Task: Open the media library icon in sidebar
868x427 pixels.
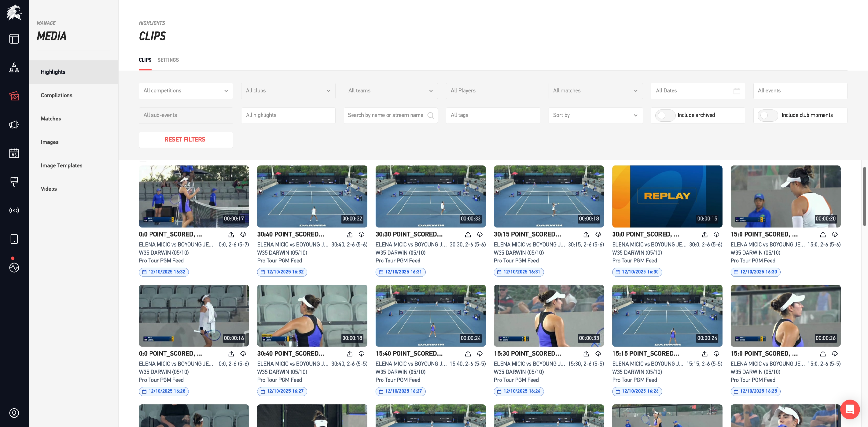Action: pyautogui.click(x=14, y=96)
